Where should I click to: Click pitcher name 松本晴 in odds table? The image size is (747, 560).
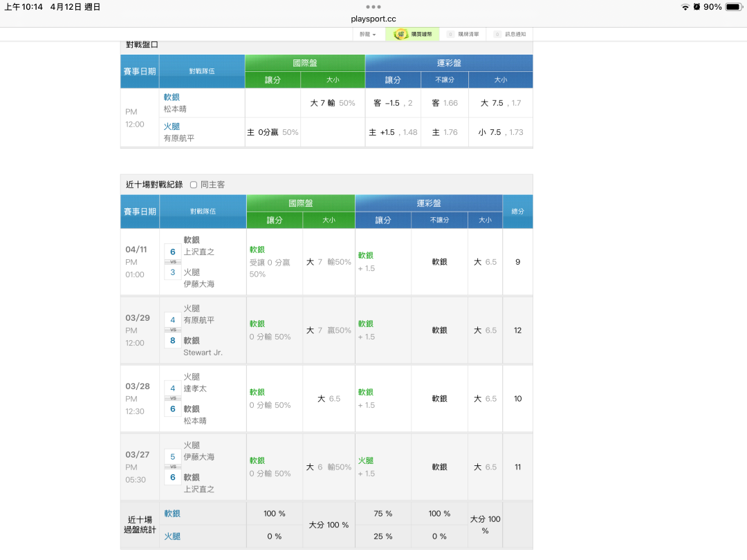[175, 109]
